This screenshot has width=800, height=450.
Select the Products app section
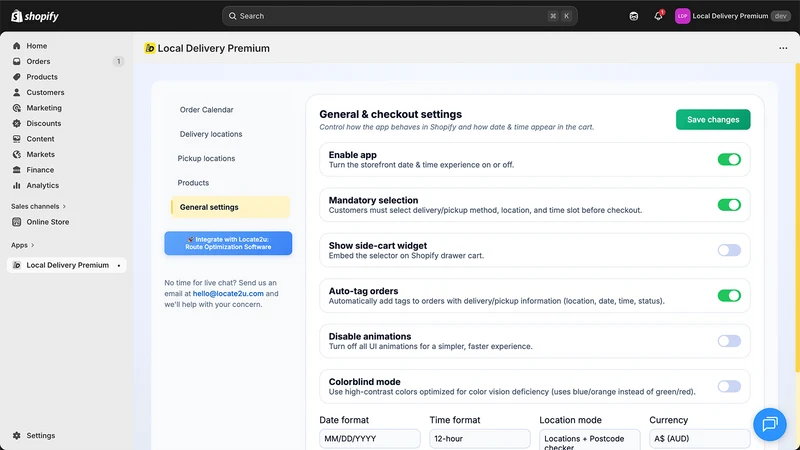point(193,183)
